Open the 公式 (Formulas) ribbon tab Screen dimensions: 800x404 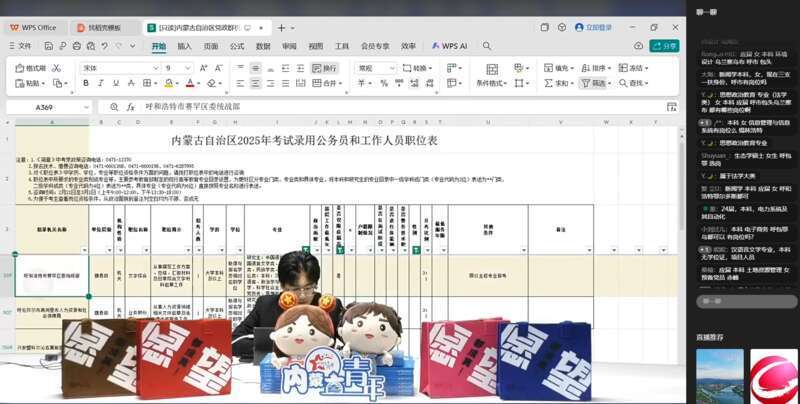237,46
